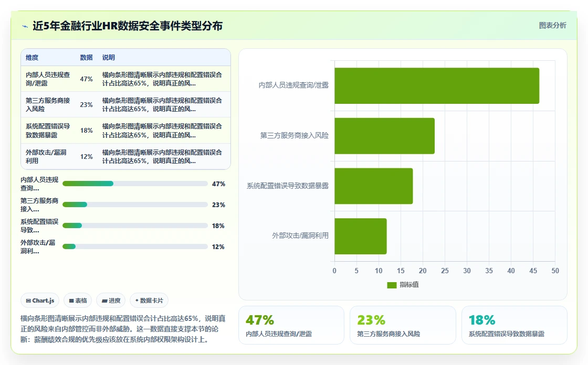Click the truncated progress label 系统配置错误导致...
The width and height of the screenshot is (588, 365).
pos(39,226)
